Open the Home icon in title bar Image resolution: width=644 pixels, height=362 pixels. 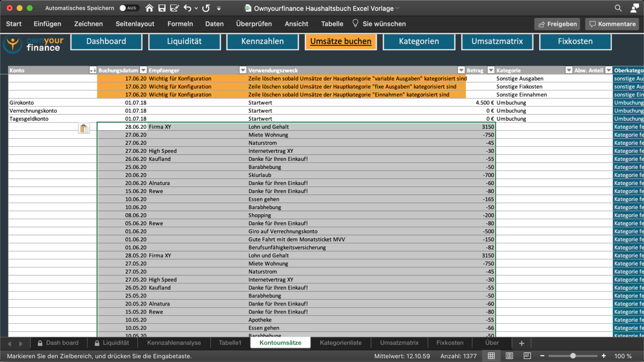tap(149, 8)
